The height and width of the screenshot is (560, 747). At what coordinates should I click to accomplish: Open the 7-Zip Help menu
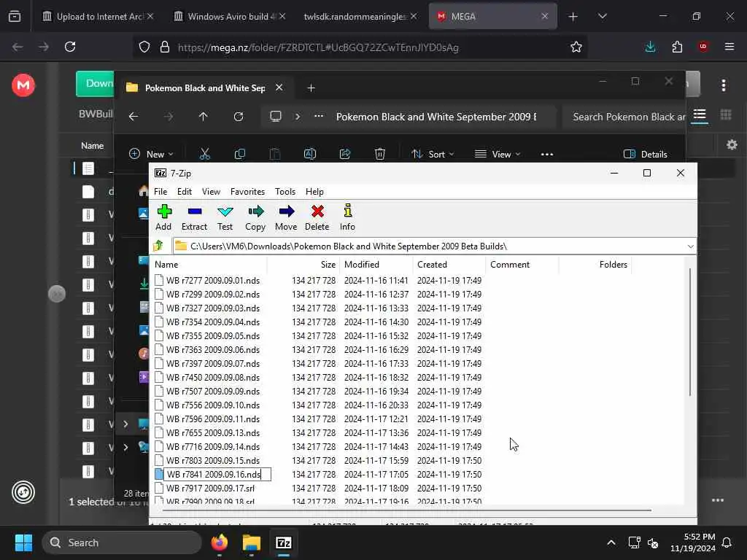pos(314,192)
